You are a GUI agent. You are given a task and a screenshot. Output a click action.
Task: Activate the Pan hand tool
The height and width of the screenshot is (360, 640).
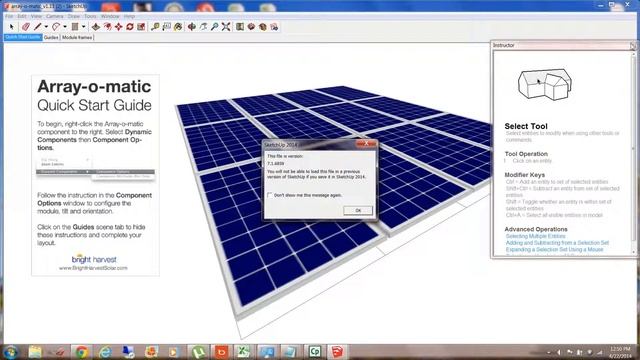point(203,27)
